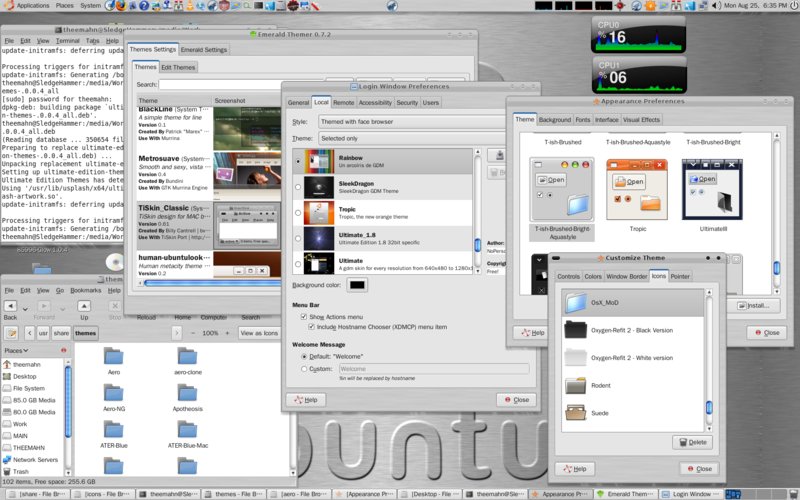Open the Window Border tab

pos(627,276)
